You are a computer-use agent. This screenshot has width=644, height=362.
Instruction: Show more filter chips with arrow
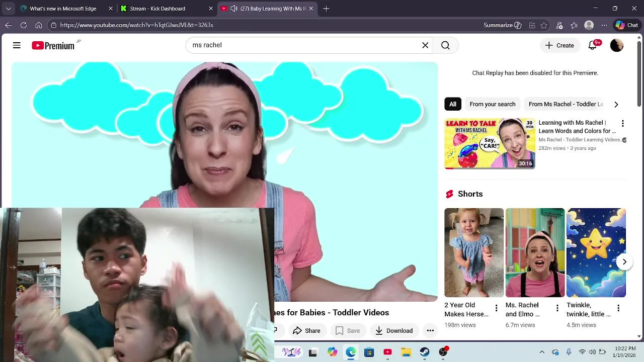616,104
